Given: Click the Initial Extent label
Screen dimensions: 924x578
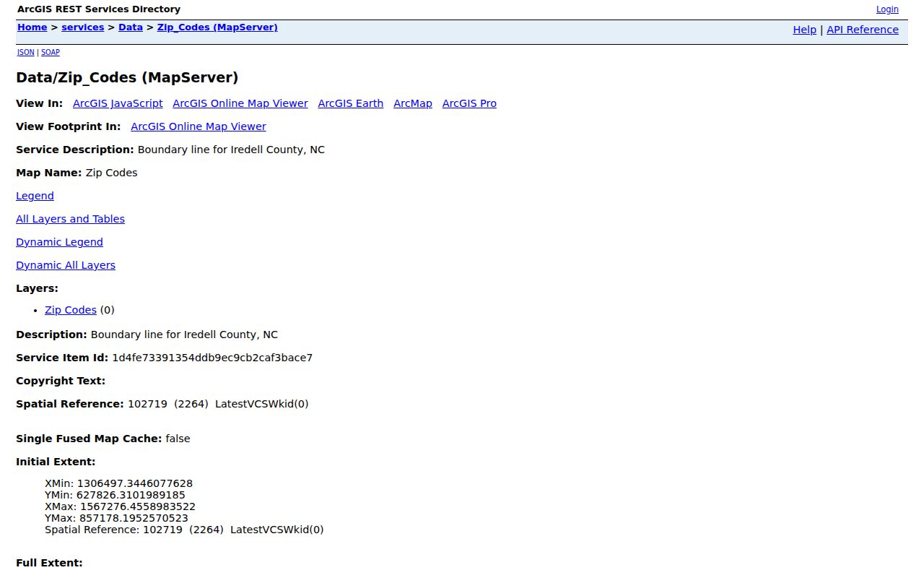Looking at the screenshot, I should [x=56, y=462].
